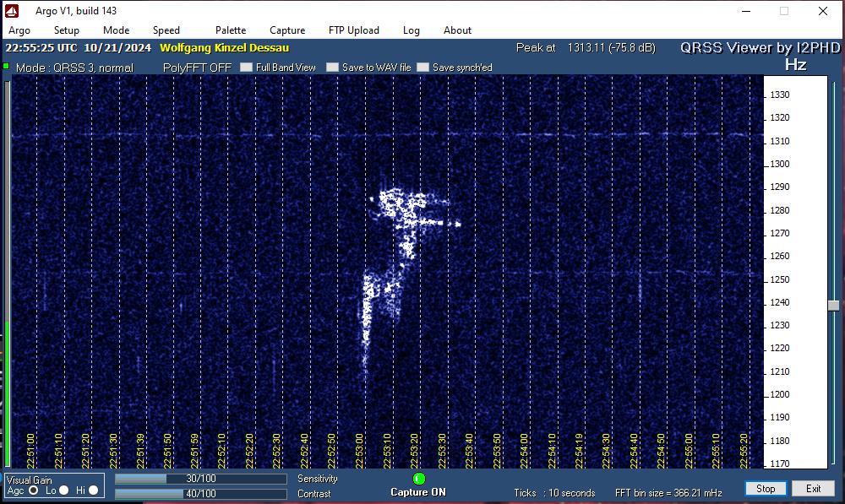Image resolution: width=845 pixels, height=504 pixels.
Task: Open the Log menu
Action: pyautogui.click(x=412, y=30)
